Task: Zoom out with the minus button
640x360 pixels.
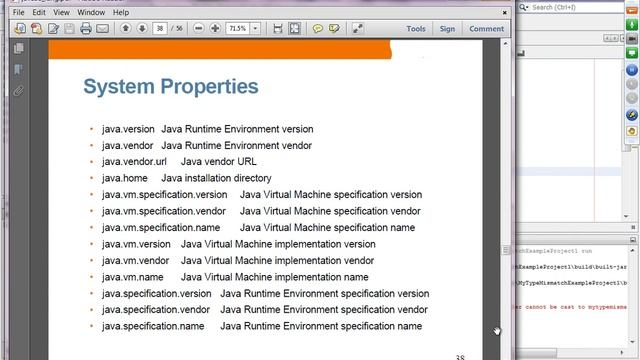Action: (x=199, y=28)
